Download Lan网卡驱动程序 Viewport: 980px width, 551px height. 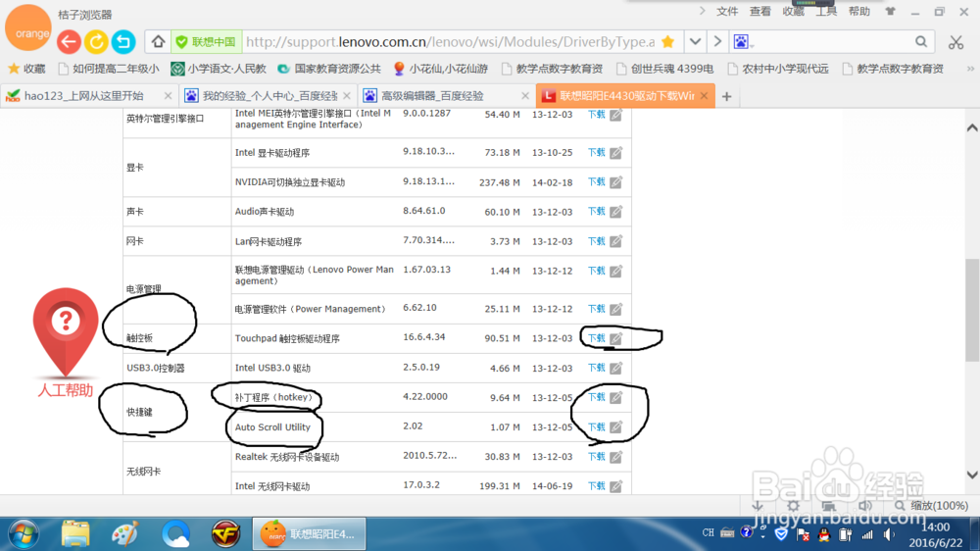click(596, 241)
